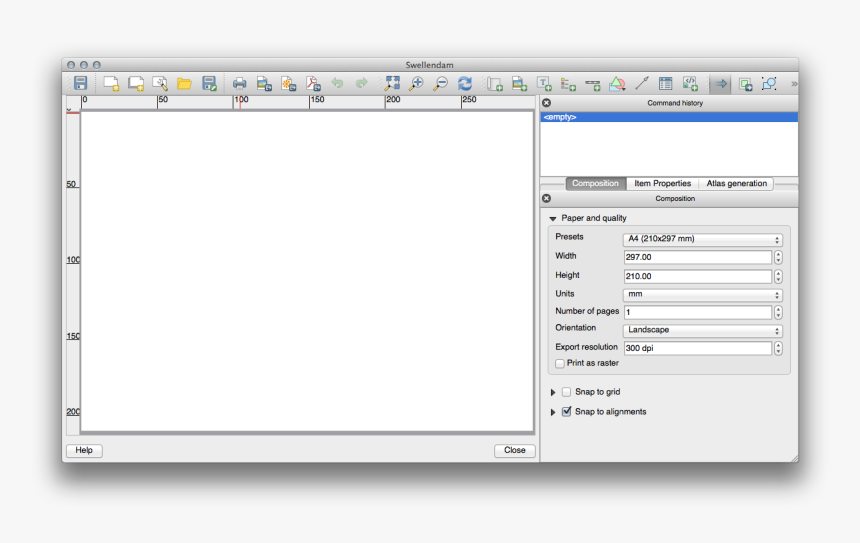Image resolution: width=860 pixels, height=543 pixels.
Task: Collapse the Paper and quality section
Action: pos(553,218)
